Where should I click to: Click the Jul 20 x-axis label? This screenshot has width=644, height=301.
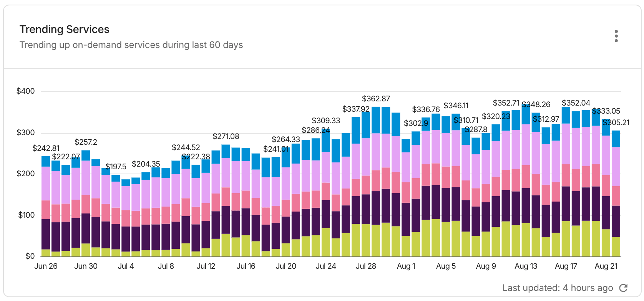point(286,266)
